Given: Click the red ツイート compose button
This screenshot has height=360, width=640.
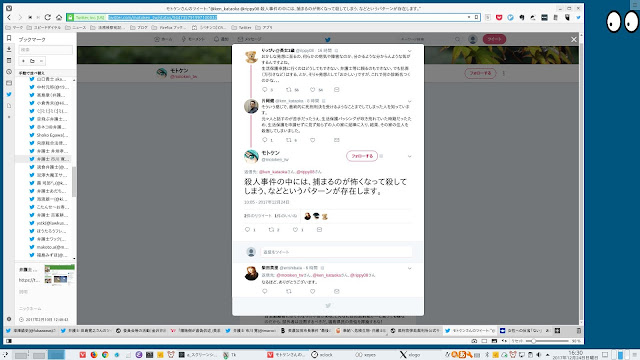Looking at the screenshot, I should (x=494, y=39).
